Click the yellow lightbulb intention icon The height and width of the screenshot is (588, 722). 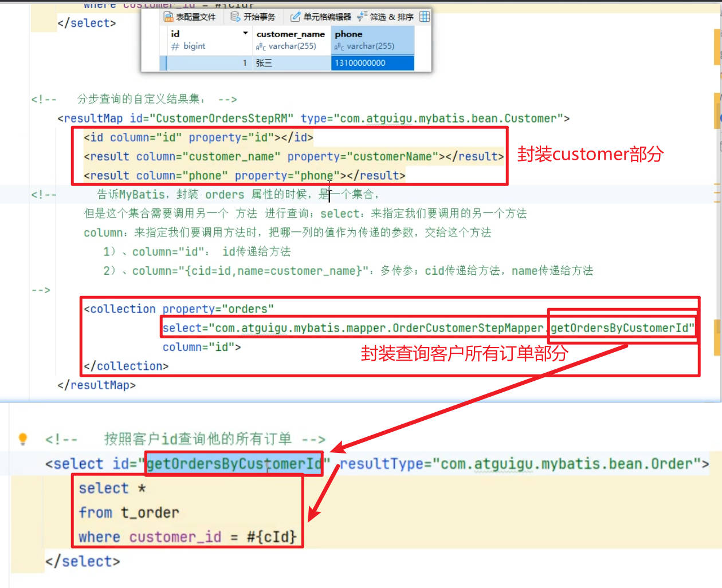click(23, 439)
